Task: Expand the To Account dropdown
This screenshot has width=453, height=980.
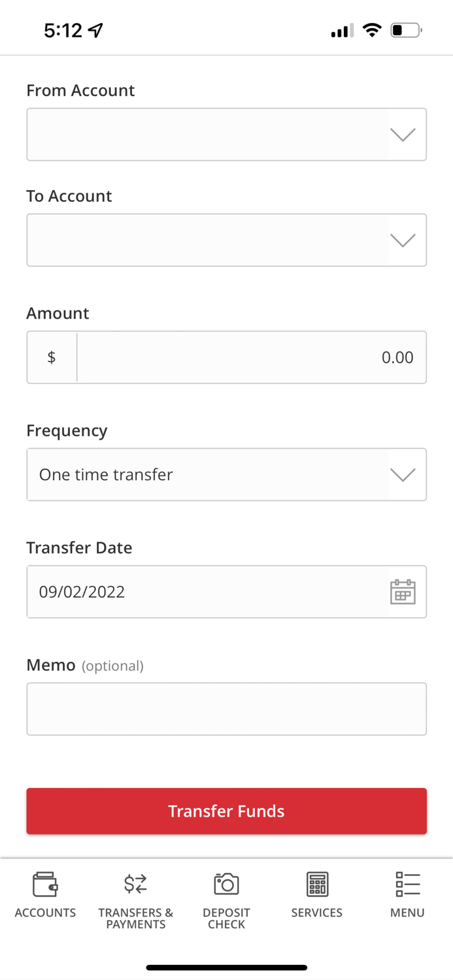Action: coord(226,240)
